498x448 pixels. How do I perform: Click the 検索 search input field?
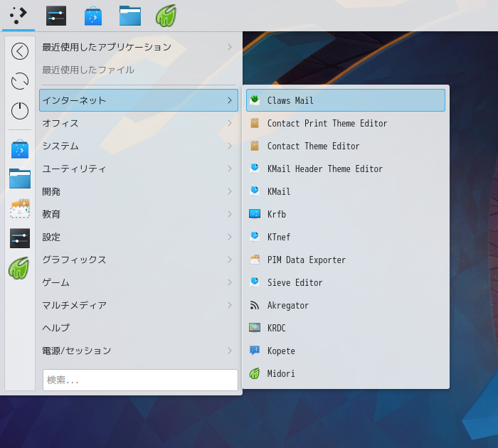coord(140,380)
